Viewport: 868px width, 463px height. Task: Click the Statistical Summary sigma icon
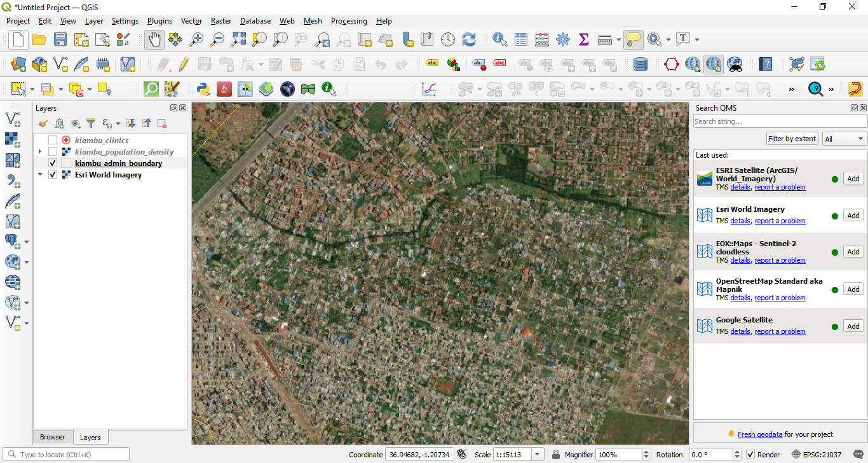(584, 39)
